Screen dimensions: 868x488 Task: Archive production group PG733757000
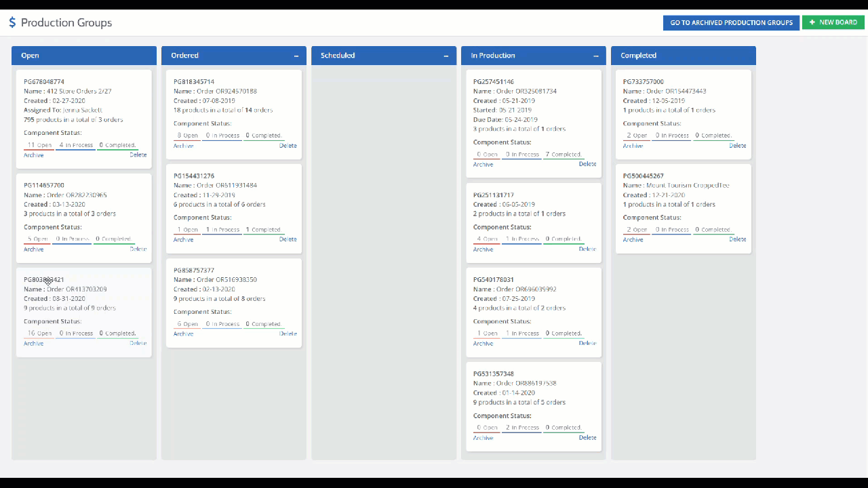click(633, 146)
